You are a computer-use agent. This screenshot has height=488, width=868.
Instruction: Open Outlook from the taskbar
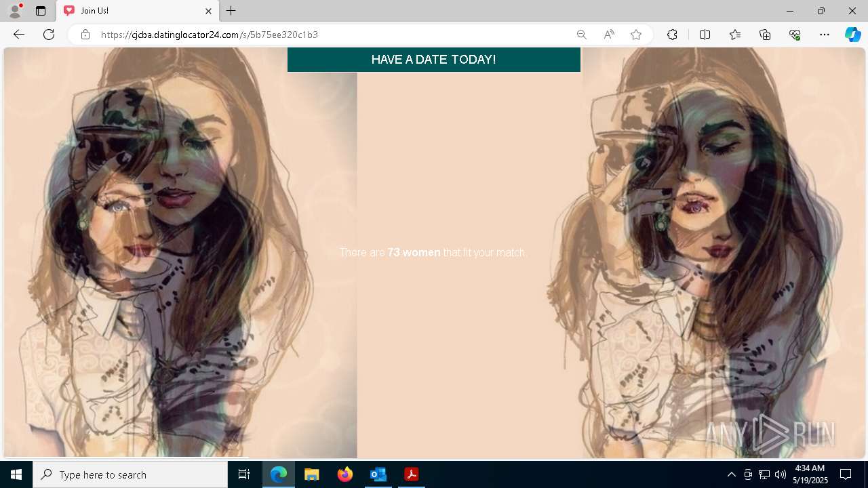[x=378, y=474]
